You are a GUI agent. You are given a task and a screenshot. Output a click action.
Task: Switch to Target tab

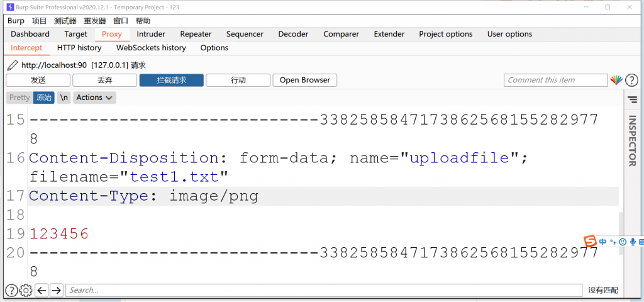coord(75,34)
